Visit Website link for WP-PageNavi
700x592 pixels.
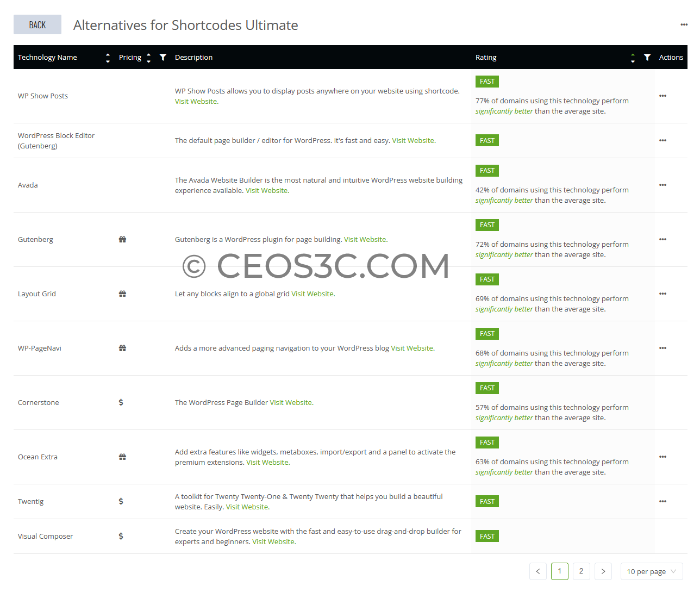click(x=412, y=348)
